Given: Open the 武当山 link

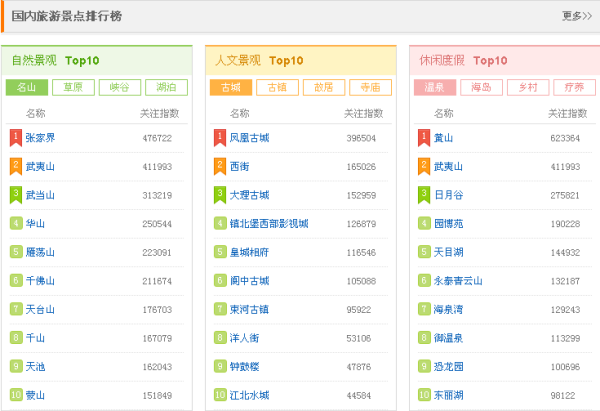Looking at the screenshot, I should click(40, 195).
